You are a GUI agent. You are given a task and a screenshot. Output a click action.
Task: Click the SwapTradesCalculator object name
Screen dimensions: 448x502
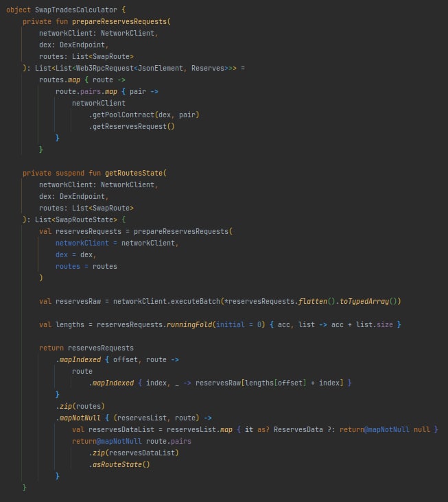[76, 10]
